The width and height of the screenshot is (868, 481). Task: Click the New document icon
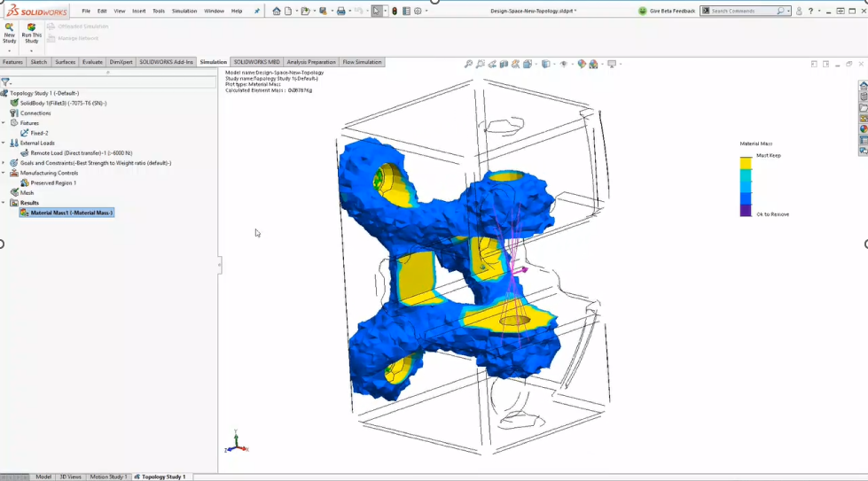[288, 11]
